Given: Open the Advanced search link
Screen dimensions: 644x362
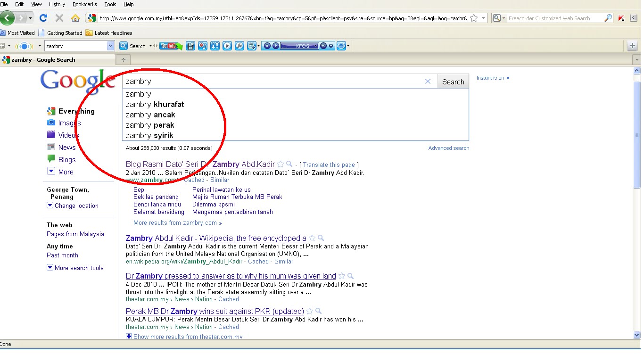Looking at the screenshot, I should click(448, 148).
